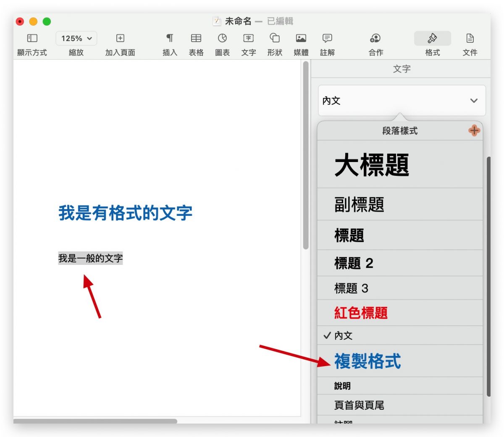Pick the 頁首與頁尾 style
Screen dimensions: 504x437
[400, 405]
